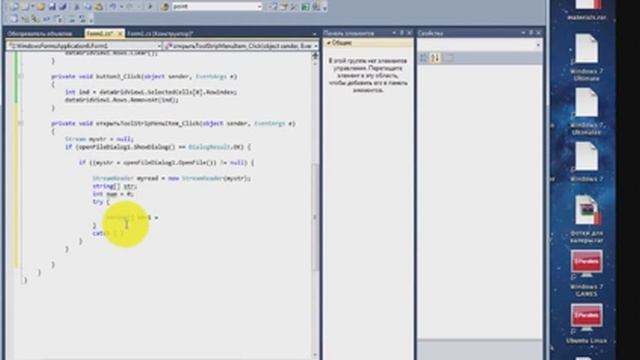
Task: Click the 'string[] str;' code line
Action: click(x=115, y=186)
